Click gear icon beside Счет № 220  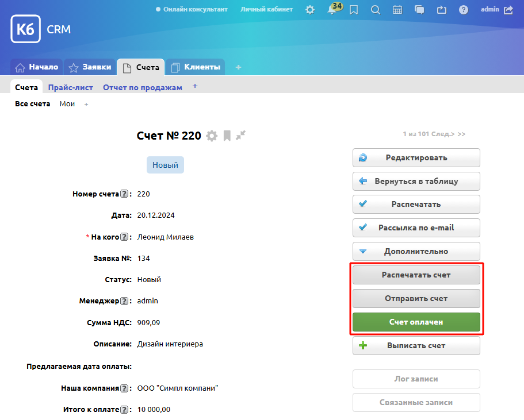pyautogui.click(x=212, y=136)
